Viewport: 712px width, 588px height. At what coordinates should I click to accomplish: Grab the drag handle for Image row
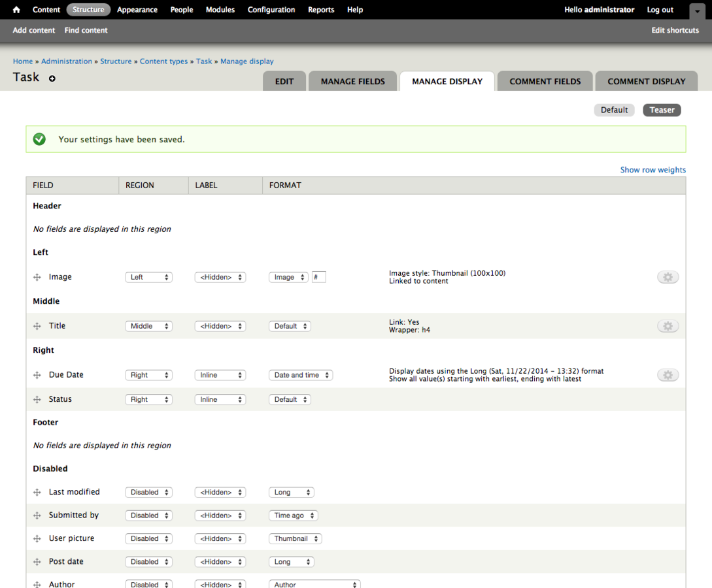(37, 277)
